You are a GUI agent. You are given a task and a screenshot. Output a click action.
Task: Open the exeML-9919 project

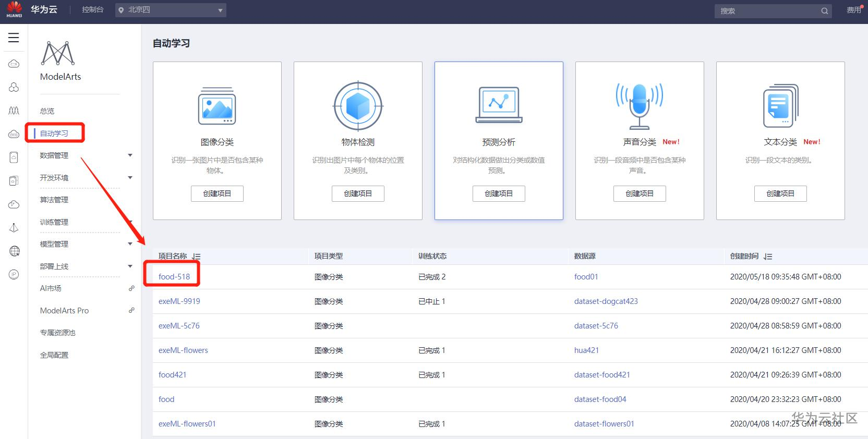[179, 301]
